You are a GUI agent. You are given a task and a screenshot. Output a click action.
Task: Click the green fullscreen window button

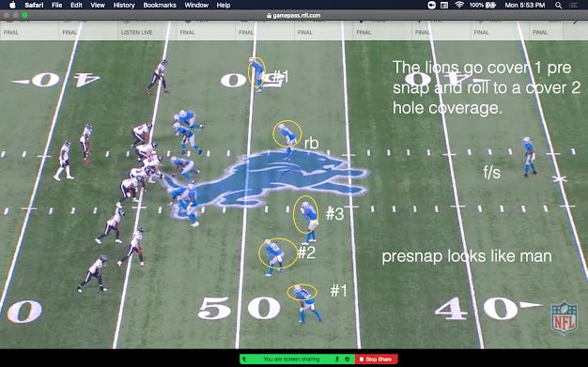point(24,15)
